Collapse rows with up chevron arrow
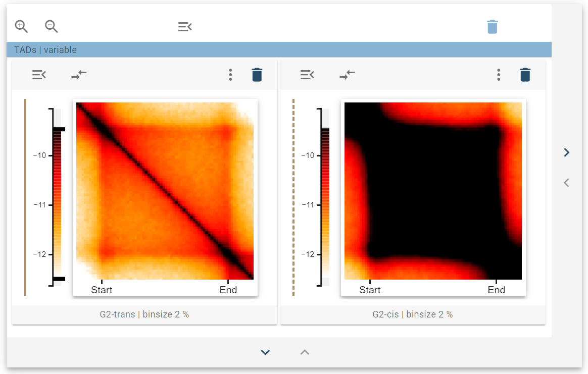Viewport: 588px width, 374px height. (305, 352)
